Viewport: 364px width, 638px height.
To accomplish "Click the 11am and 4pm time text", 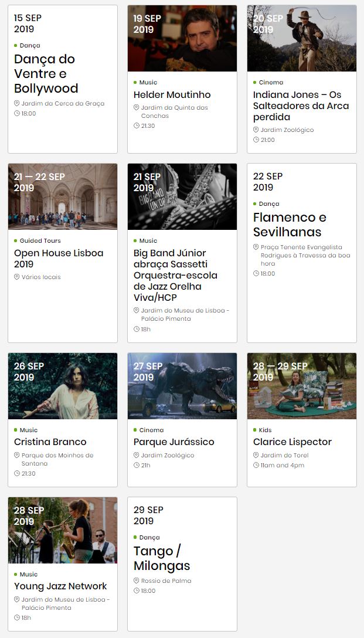I will coord(283,466).
